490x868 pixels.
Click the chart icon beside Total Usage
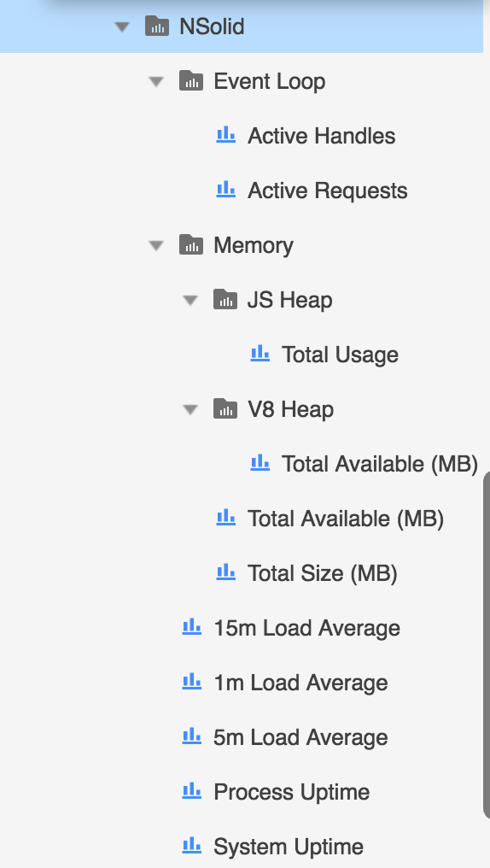(260, 353)
